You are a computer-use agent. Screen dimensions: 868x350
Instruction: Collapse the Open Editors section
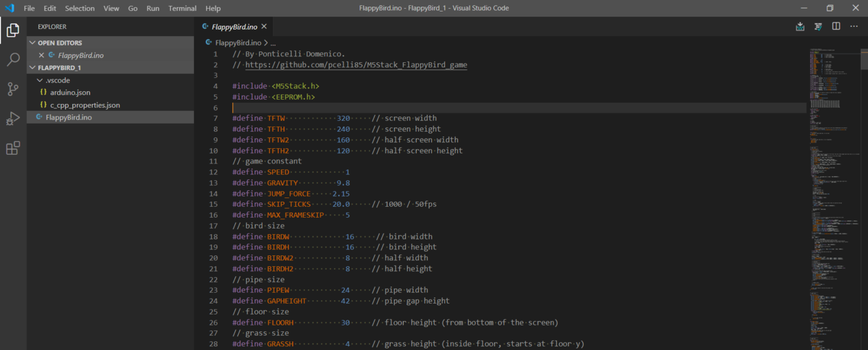click(x=33, y=43)
